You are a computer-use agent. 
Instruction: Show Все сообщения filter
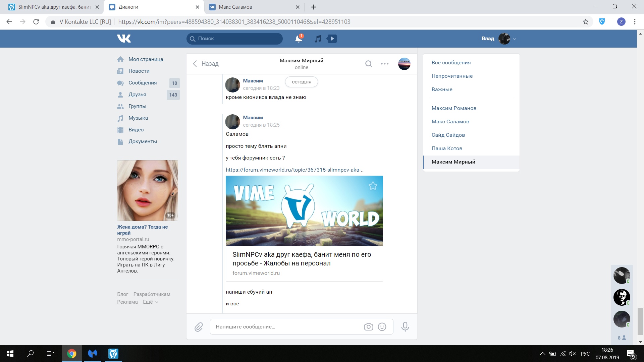point(451,63)
